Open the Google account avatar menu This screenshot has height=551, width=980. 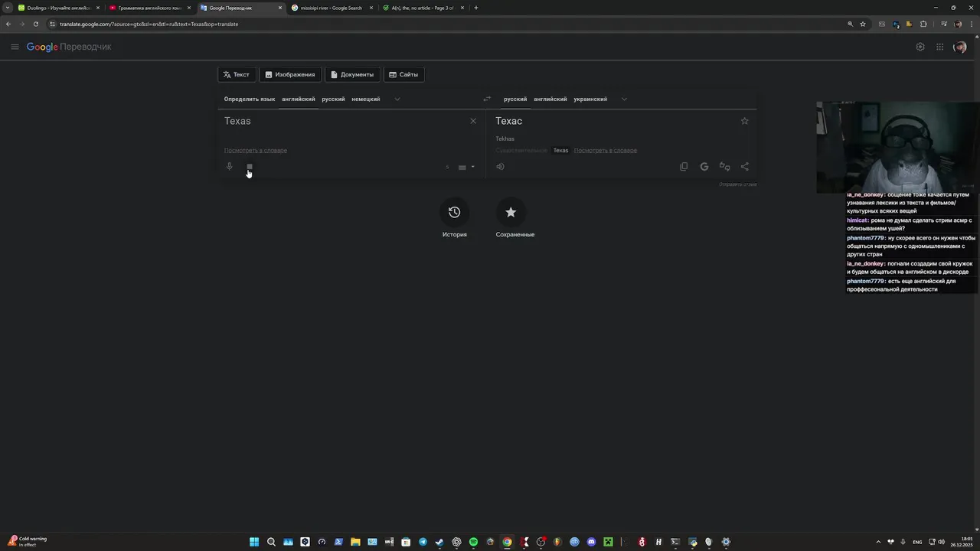(960, 47)
